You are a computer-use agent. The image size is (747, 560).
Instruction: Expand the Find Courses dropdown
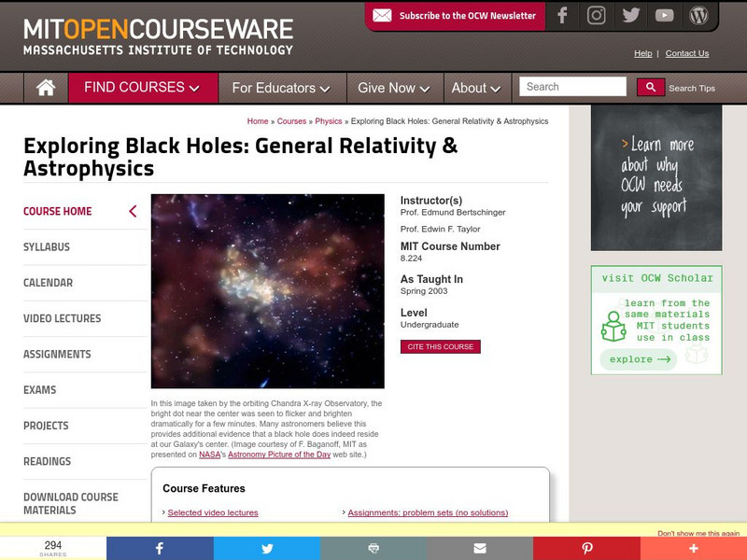142,88
